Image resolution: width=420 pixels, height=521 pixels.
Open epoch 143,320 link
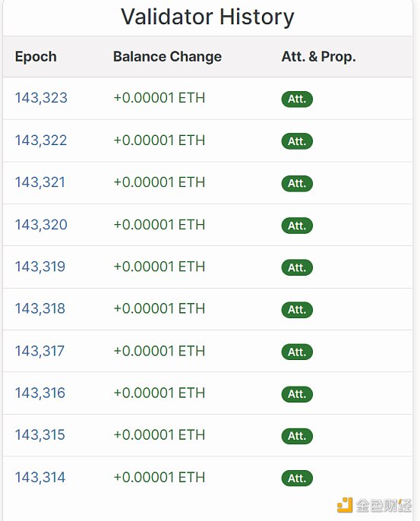point(41,224)
